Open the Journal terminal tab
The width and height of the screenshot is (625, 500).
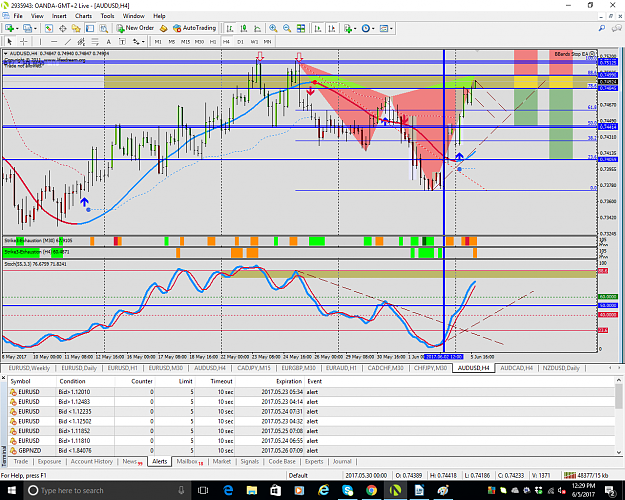pyautogui.click(x=342, y=461)
